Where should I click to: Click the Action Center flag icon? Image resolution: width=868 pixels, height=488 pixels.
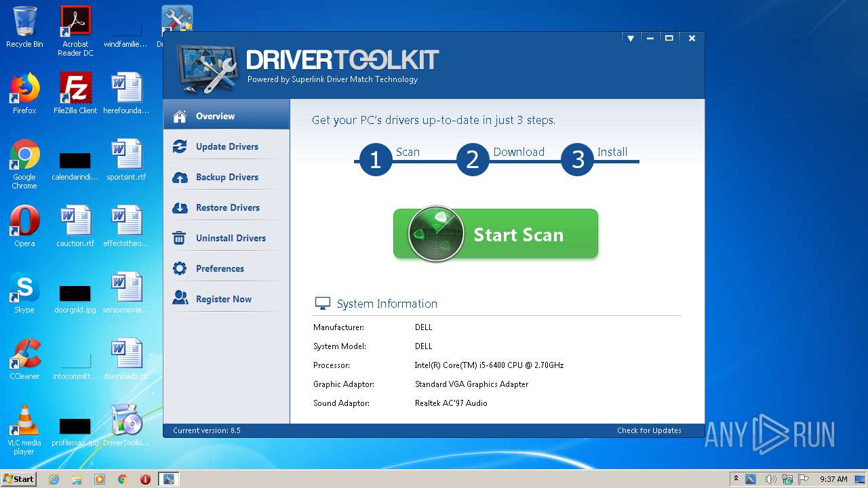pyautogui.click(x=804, y=479)
